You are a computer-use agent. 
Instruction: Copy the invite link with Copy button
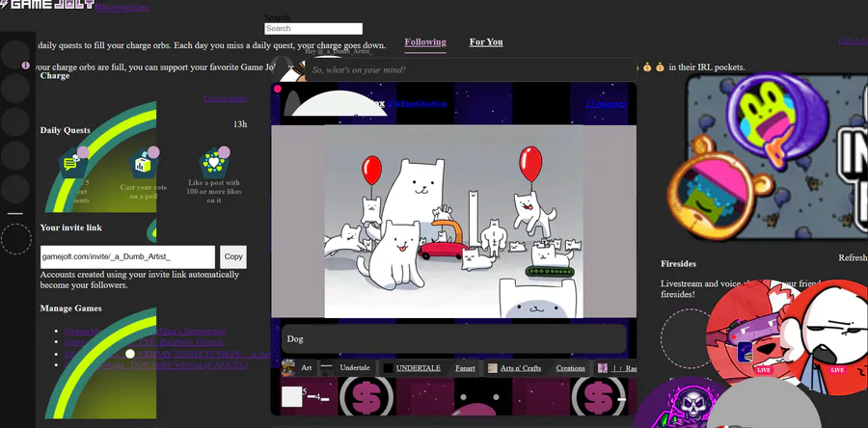click(x=233, y=256)
